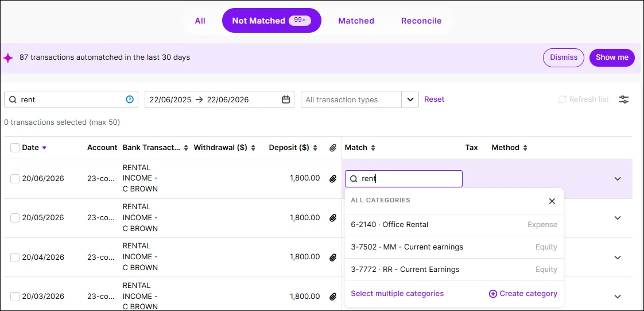Expand the 20/03/2026 transaction row chevron
Viewport: 644px width, 311px height.
click(617, 296)
